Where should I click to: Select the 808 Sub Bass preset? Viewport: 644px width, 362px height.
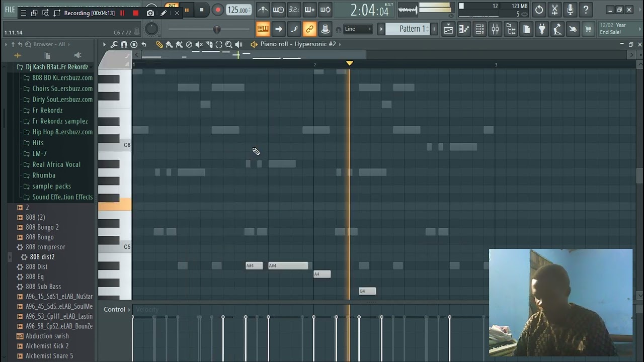43,287
